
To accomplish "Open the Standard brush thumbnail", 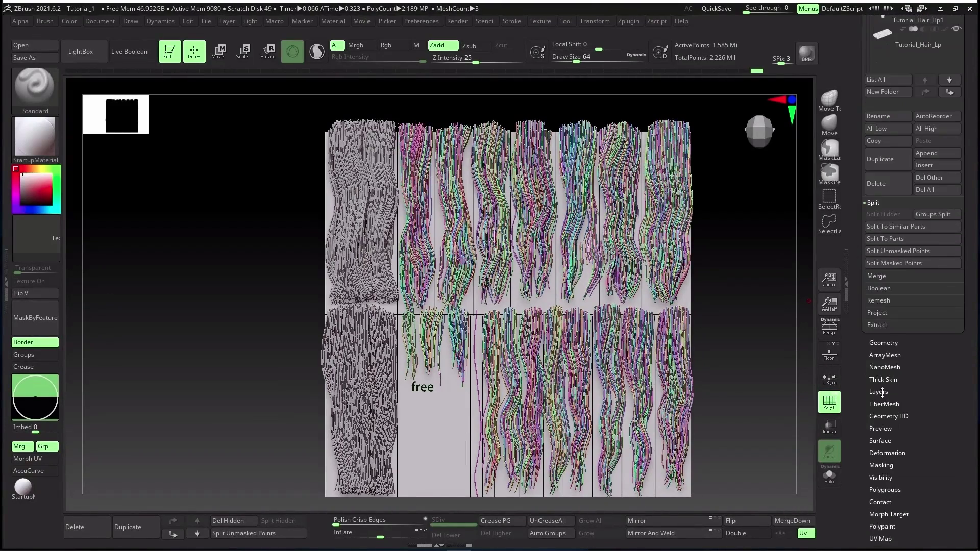I will 35,91.
